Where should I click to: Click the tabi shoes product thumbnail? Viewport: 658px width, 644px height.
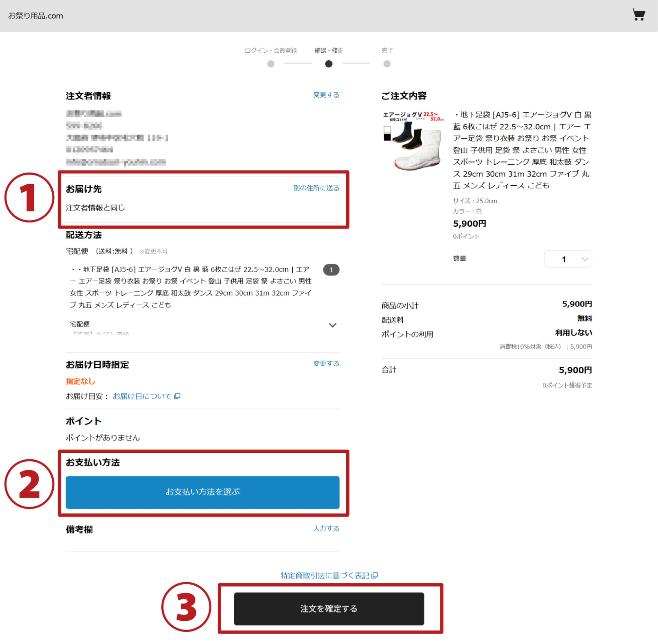tap(413, 140)
